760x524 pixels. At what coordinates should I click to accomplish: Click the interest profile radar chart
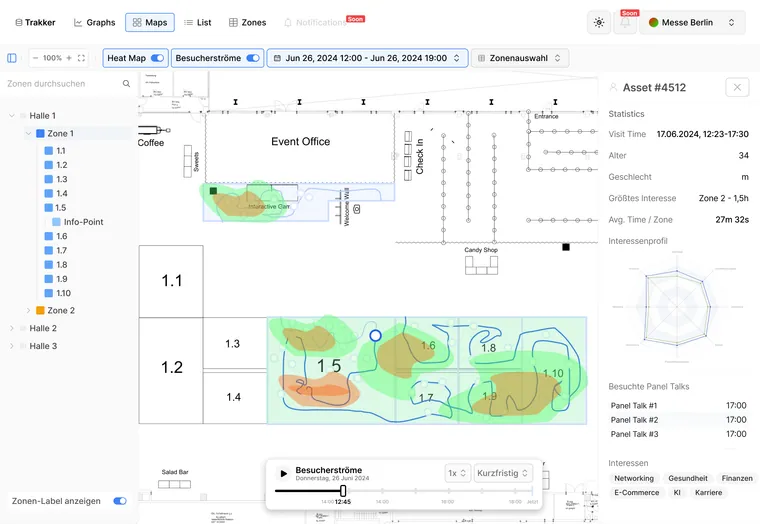click(677, 307)
